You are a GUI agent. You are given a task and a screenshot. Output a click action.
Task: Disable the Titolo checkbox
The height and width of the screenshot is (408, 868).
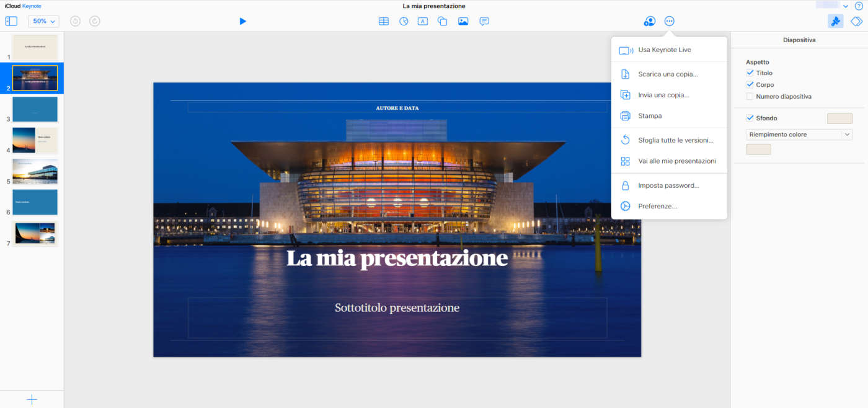click(750, 73)
